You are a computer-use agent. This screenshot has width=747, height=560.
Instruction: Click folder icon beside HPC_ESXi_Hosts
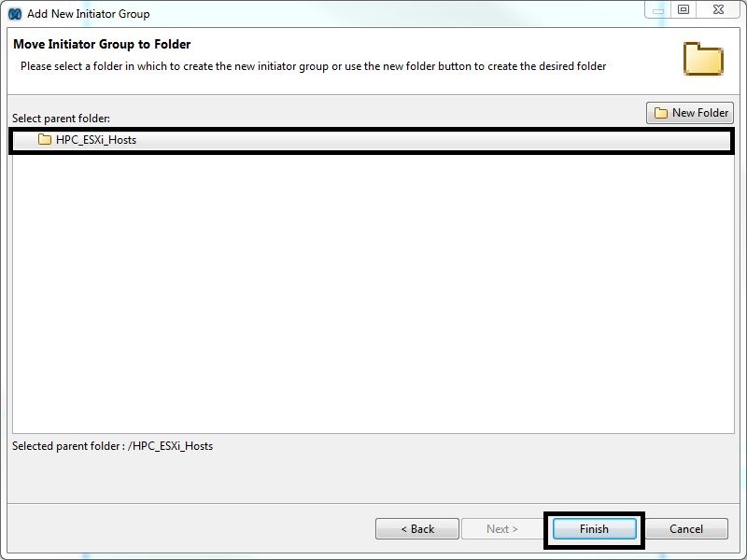tap(45, 140)
